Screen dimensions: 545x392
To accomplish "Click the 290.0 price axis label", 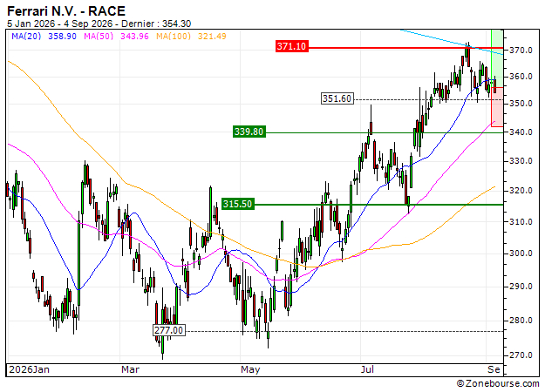I will [521, 287].
